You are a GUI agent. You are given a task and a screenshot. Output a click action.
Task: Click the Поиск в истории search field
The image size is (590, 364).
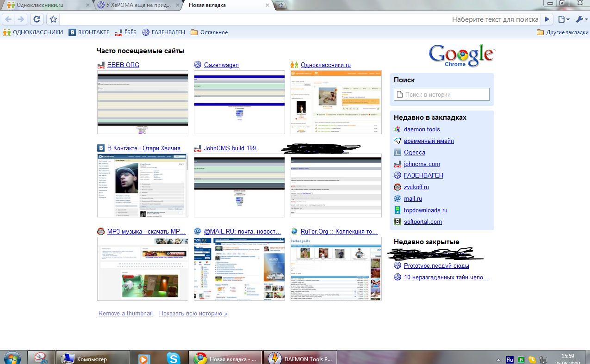(x=441, y=94)
